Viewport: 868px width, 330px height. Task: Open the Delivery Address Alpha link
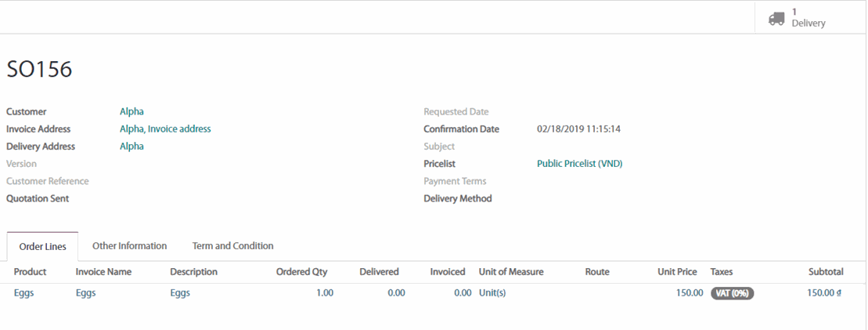point(131,147)
